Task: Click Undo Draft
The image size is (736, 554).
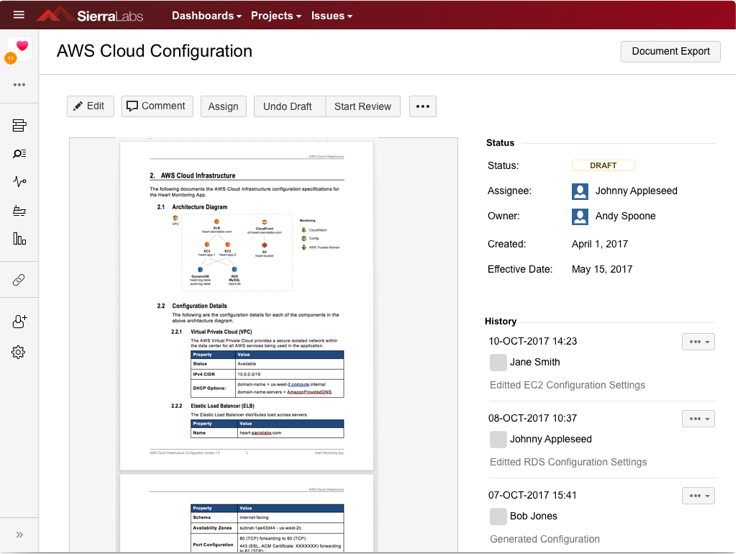Action: coord(289,107)
